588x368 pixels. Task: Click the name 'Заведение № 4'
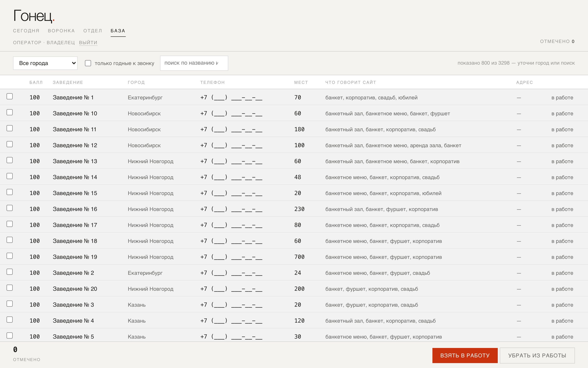coord(73,321)
